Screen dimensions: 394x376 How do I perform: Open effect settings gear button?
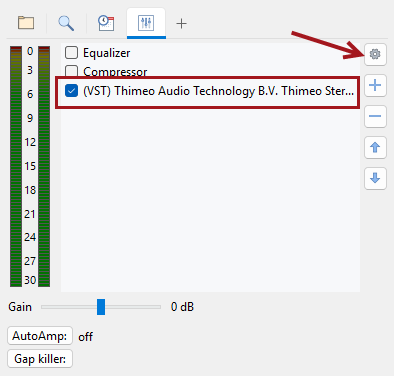(x=375, y=54)
